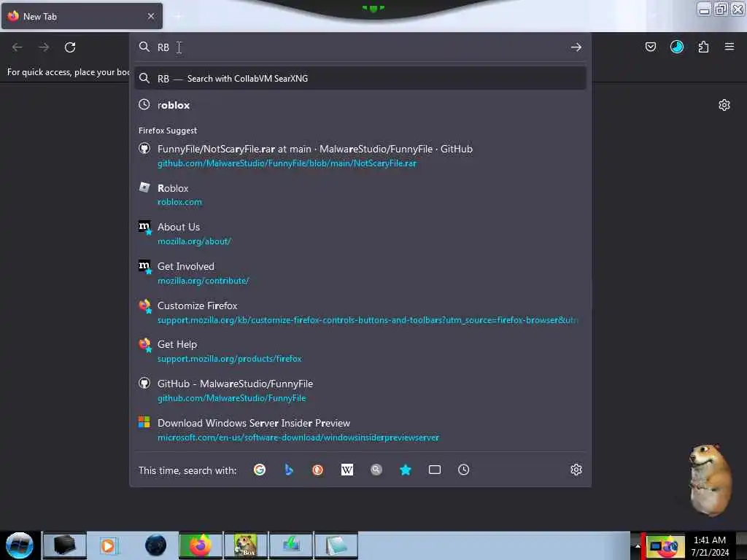Open the Extensions puzzle icon
747x560 pixels.
point(703,47)
